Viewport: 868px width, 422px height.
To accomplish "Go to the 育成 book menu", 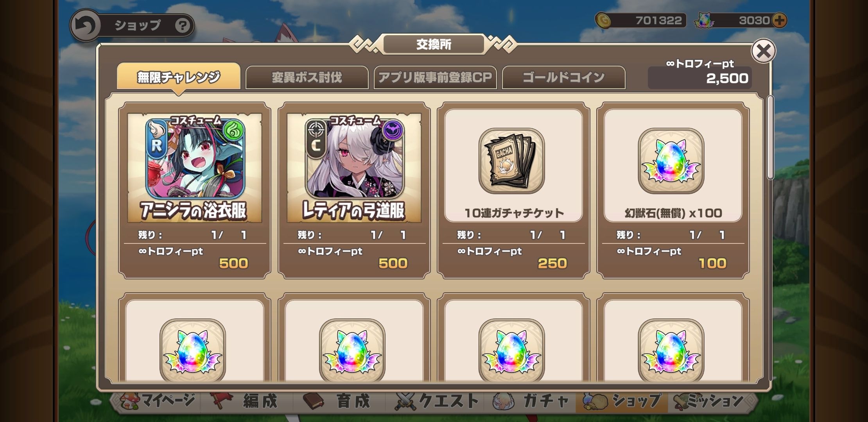I will pyautogui.click(x=337, y=401).
